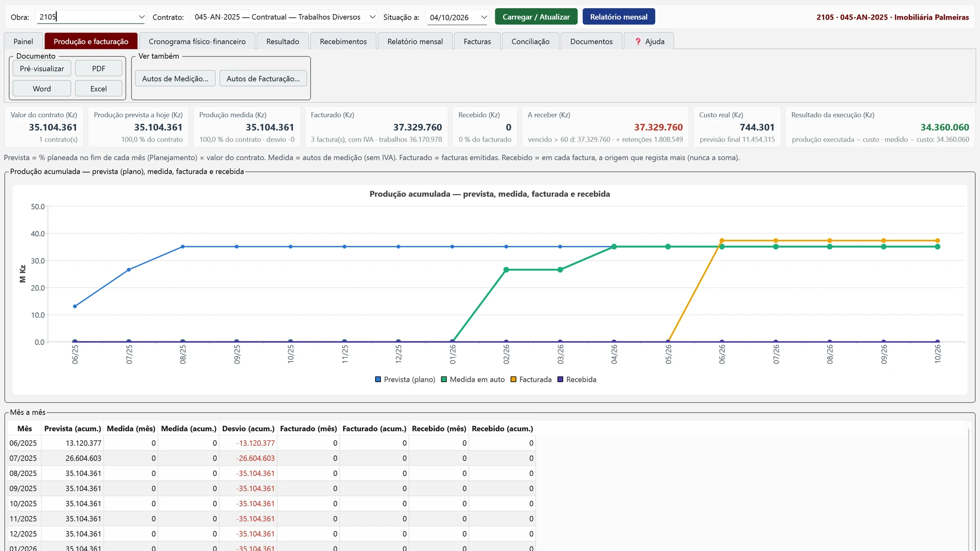980x551 pixels.
Task: Toggle Medida em auto legend swatch
Action: pyautogui.click(x=444, y=379)
